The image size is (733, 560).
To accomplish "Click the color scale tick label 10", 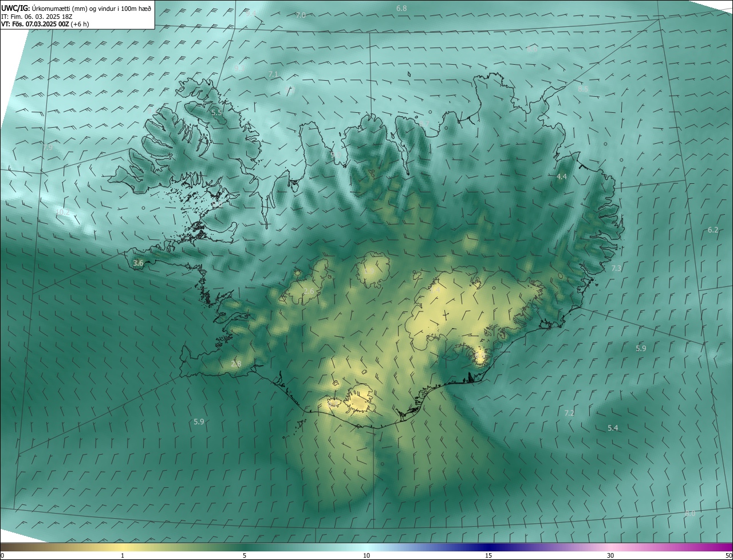I will coord(366,555).
